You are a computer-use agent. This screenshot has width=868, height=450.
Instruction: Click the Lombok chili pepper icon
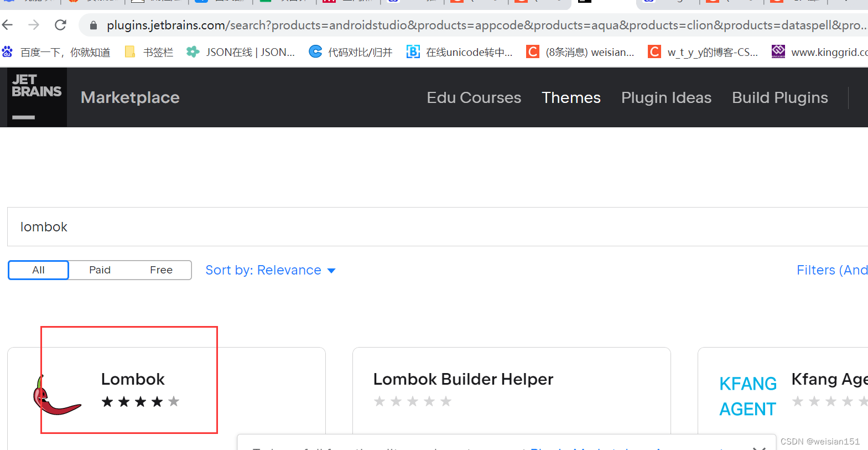click(57, 395)
